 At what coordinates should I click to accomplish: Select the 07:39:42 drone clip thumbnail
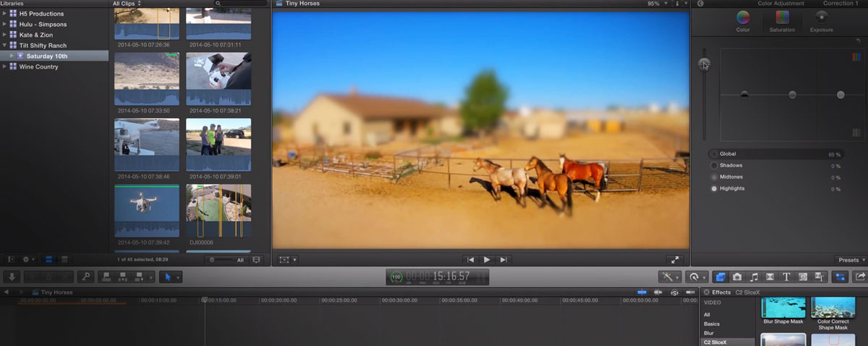pos(147,210)
